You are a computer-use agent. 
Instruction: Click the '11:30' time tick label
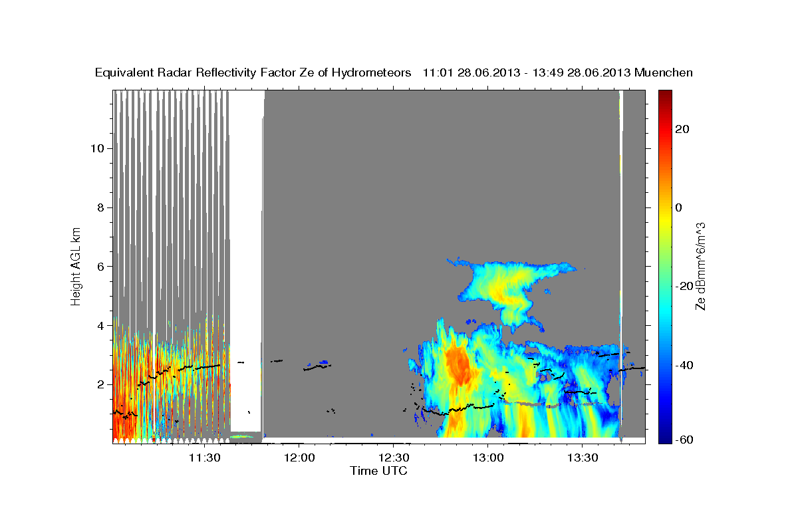point(205,458)
